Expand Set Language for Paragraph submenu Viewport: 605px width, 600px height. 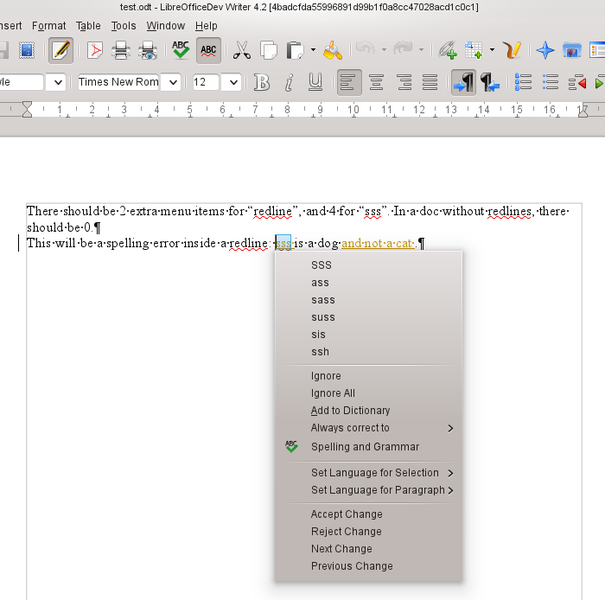[x=368, y=490]
